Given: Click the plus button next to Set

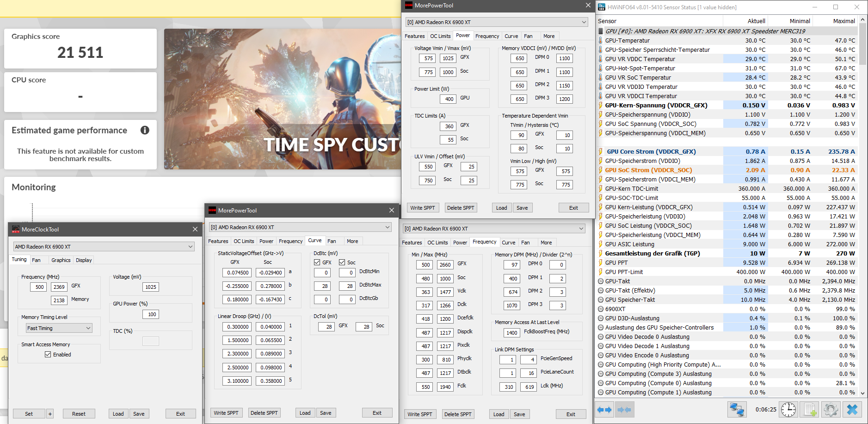Looking at the screenshot, I should click(x=50, y=414).
